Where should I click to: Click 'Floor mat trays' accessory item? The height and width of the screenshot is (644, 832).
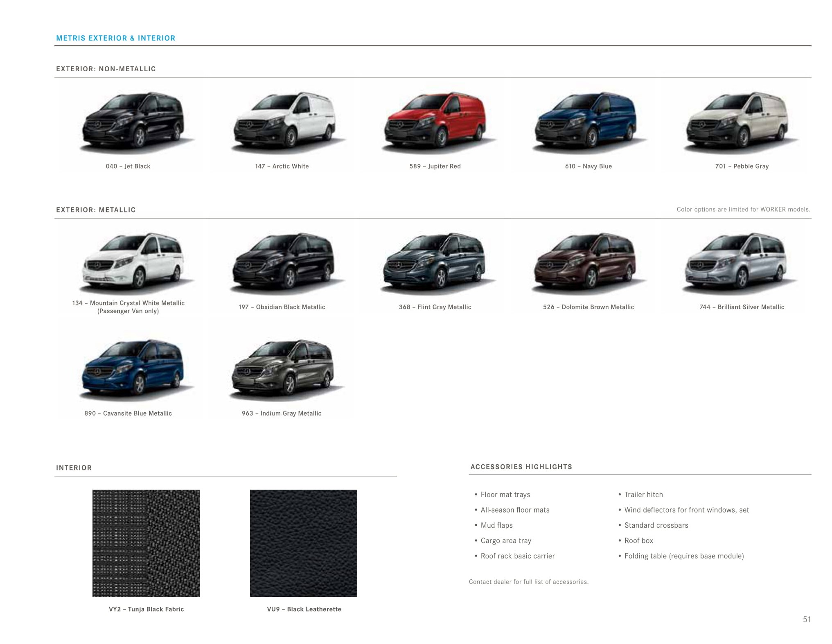[x=505, y=495]
